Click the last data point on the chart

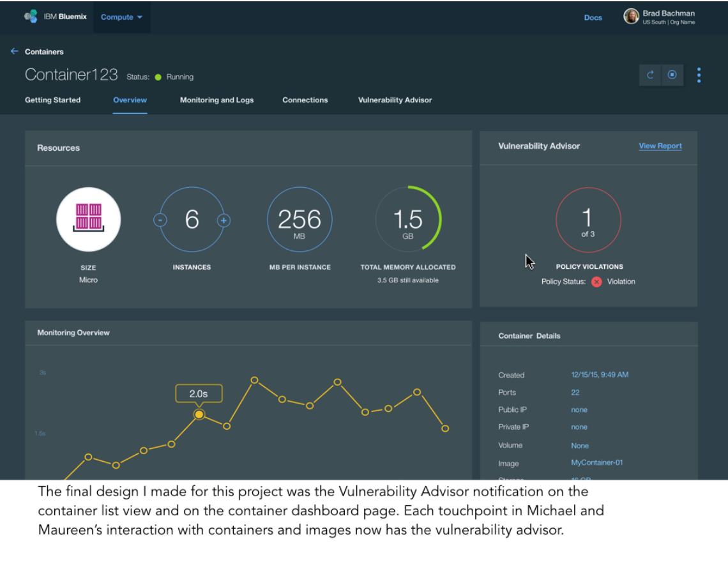[445, 429]
